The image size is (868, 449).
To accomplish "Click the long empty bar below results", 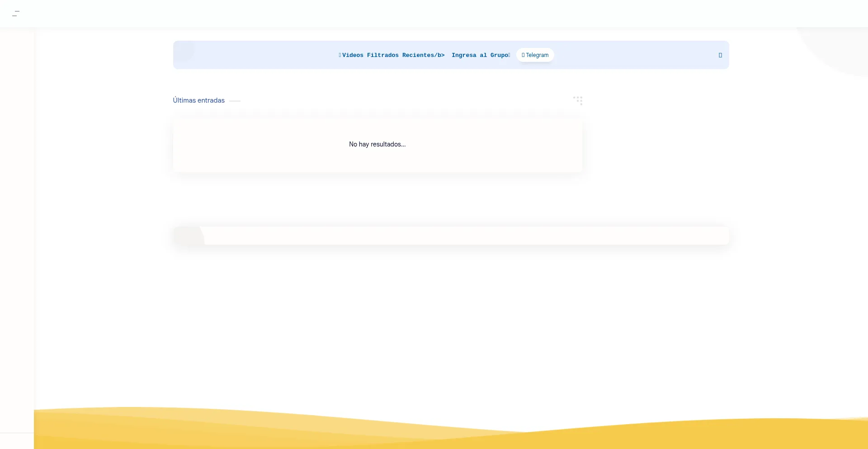I will 452,236.
